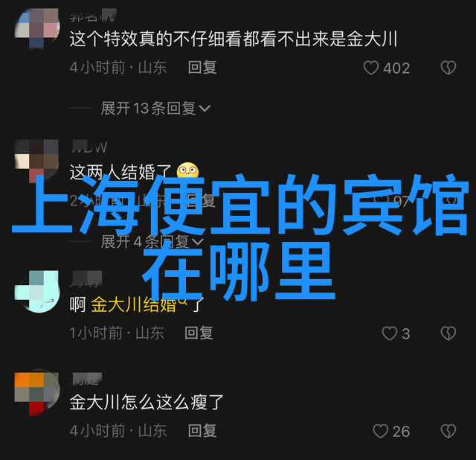Dislike the comment about 特效 with 402 likes
476x460 pixels.
click(448, 68)
